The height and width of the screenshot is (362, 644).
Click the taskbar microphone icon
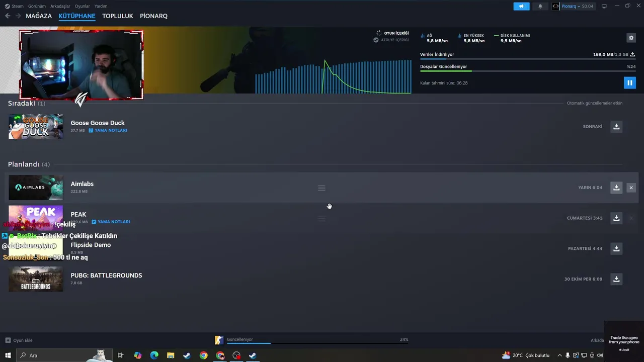click(568, 355)
